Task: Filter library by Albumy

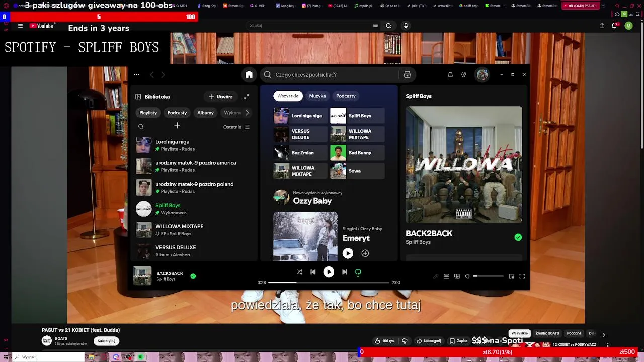Action: (205, 113)
